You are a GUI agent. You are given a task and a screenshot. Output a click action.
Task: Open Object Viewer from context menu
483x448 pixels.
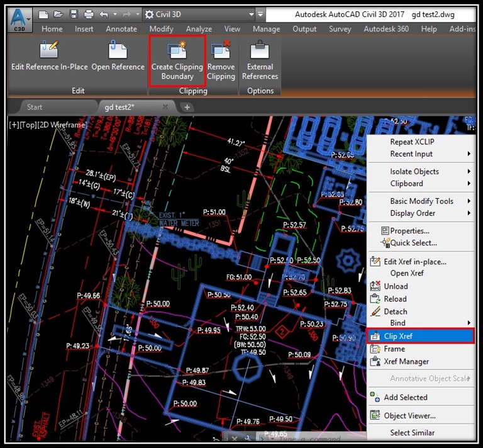(x=421, y=416)
